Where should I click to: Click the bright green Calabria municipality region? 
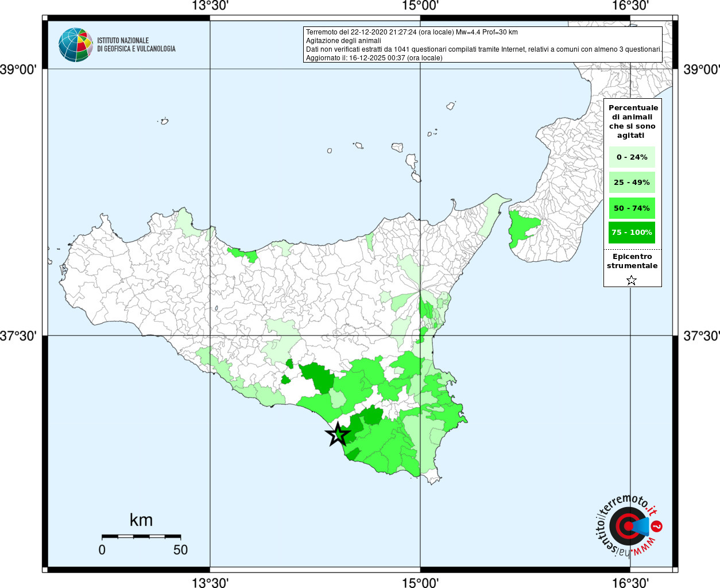point(521,228)
